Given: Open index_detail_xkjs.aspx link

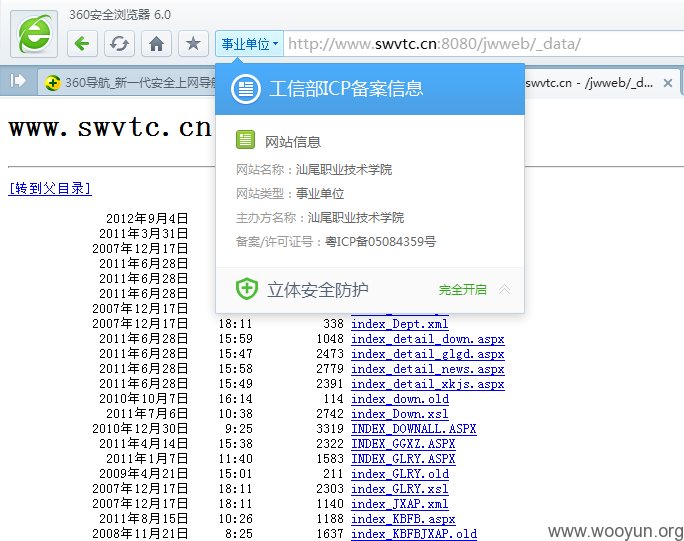Looking at the screenshot, I should point(428,384).
